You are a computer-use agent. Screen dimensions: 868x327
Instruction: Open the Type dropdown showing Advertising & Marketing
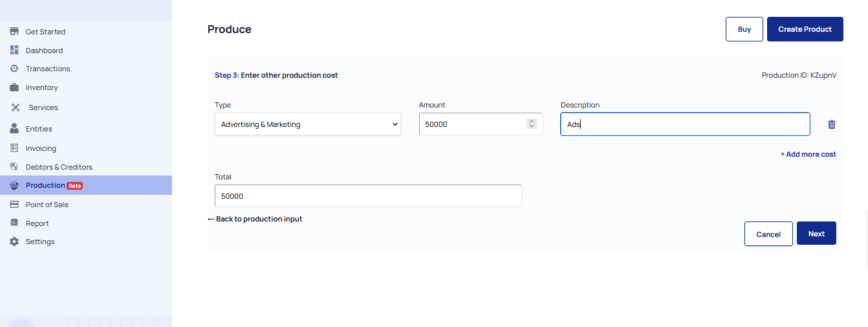[x=308, y=124]
